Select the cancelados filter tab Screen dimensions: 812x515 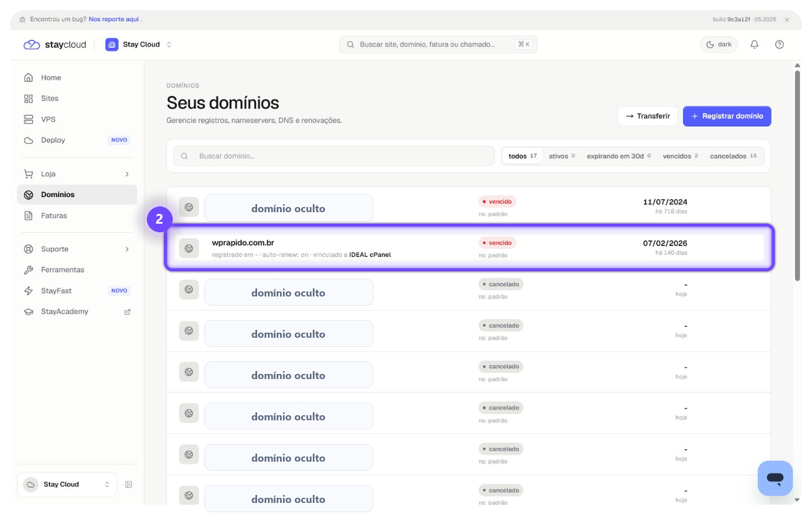click(733, 156)
